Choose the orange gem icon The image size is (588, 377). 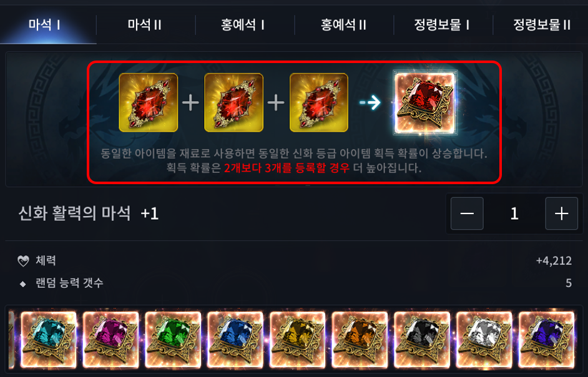[x=360, y=340]
